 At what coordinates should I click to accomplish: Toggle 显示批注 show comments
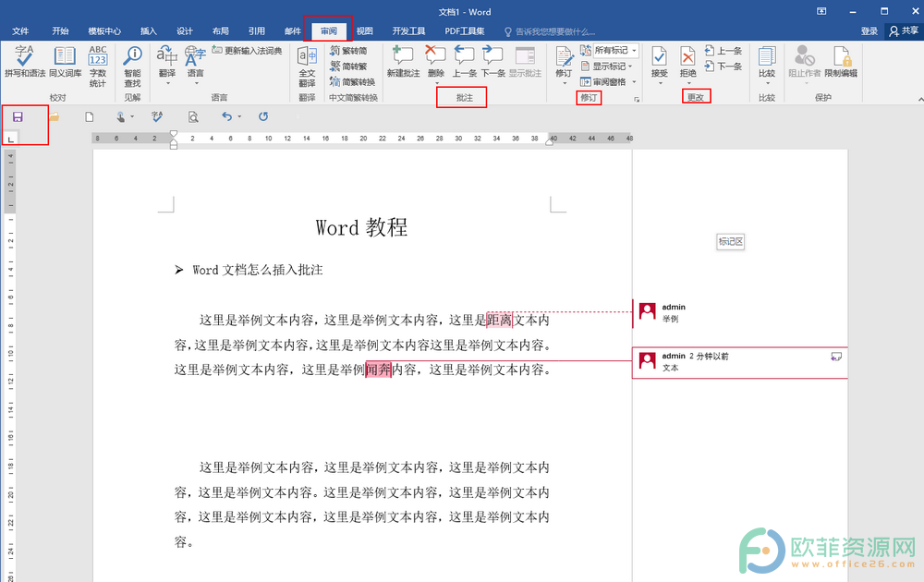pos(525,61)
